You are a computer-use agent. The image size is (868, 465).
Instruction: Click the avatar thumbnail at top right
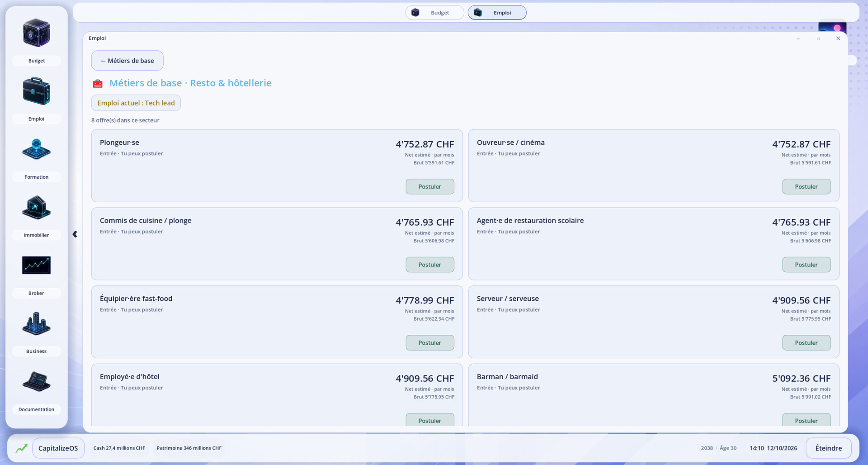[x=832, y=27]
